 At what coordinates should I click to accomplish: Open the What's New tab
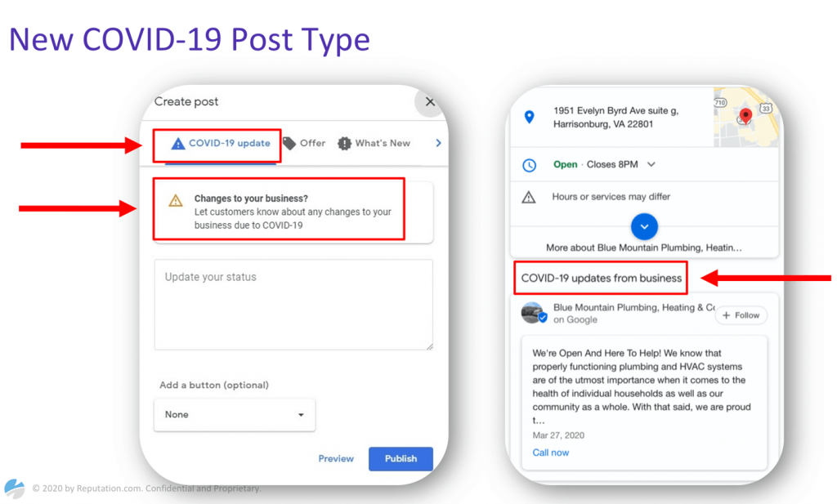coord(374,144)
